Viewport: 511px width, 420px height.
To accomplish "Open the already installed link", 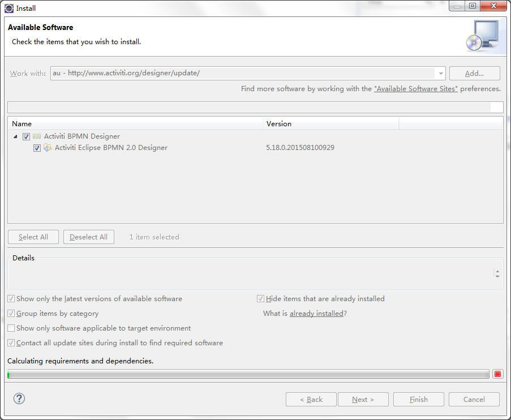I will (x=316, y=314).
